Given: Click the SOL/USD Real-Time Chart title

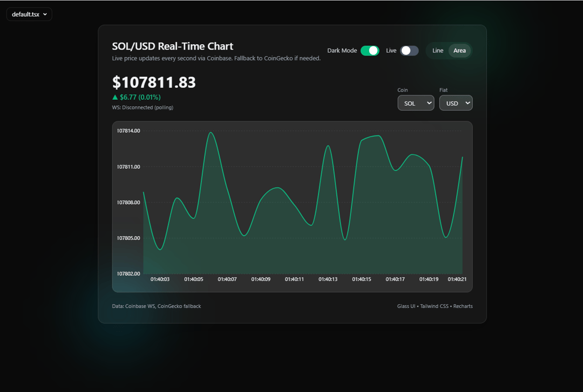Looking at the screenshot, I should [173, 46].
